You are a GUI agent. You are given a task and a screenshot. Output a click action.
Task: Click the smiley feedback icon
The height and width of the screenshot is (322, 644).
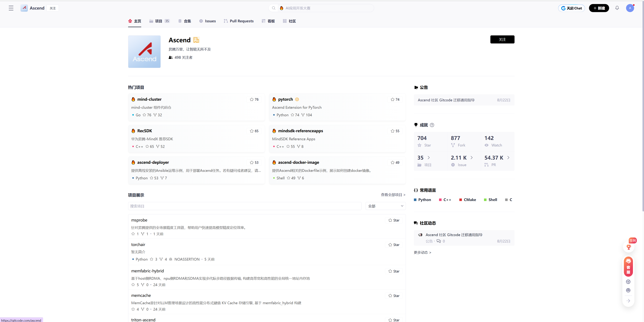tap(628, 290)
